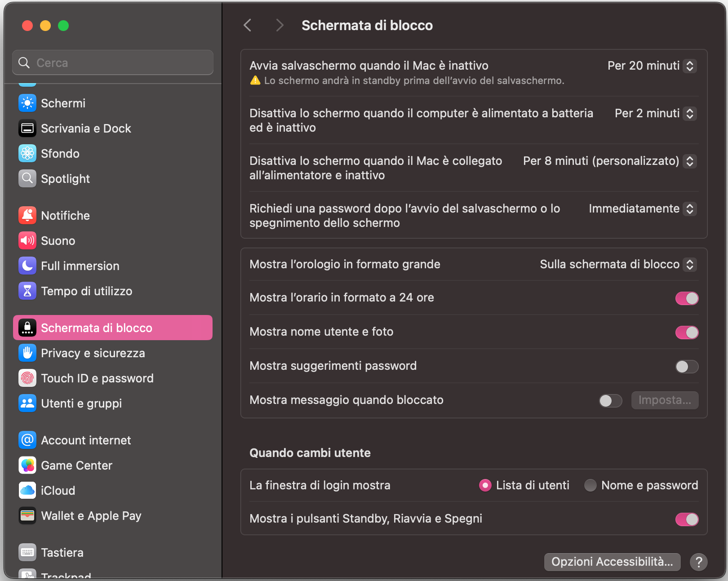
Task: Enable Mostra messaggio quando bloccato switch
Action: (x=610, y=400)
